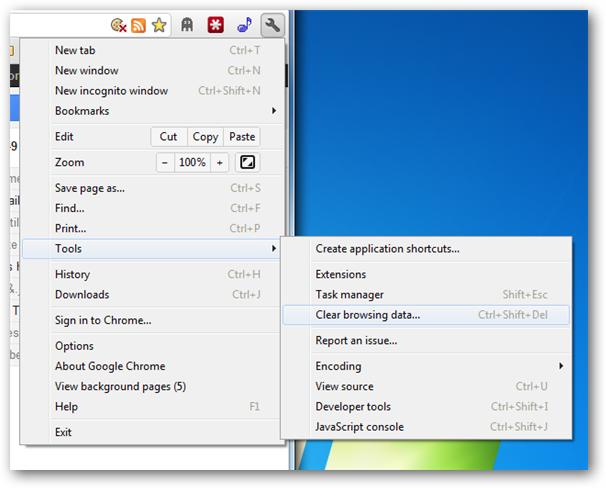606x488 pixels.
Task: Click the wrench menu icon
Action: coord(272,25)
